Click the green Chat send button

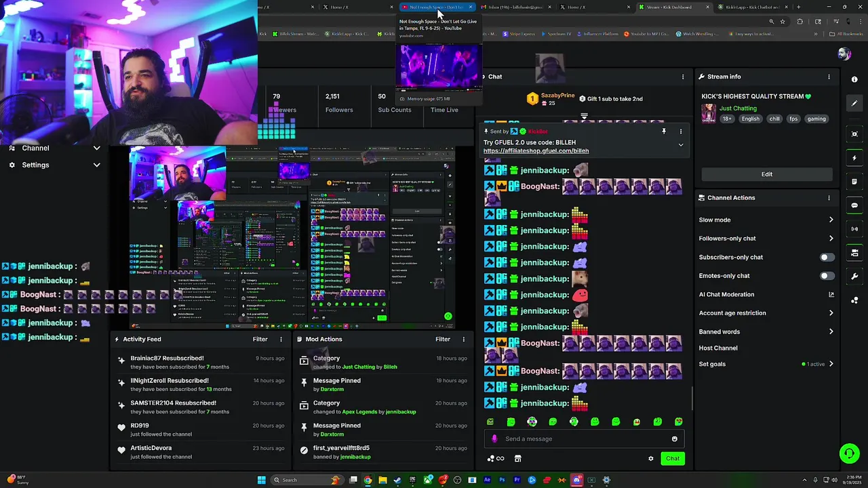tap(673, 459)
